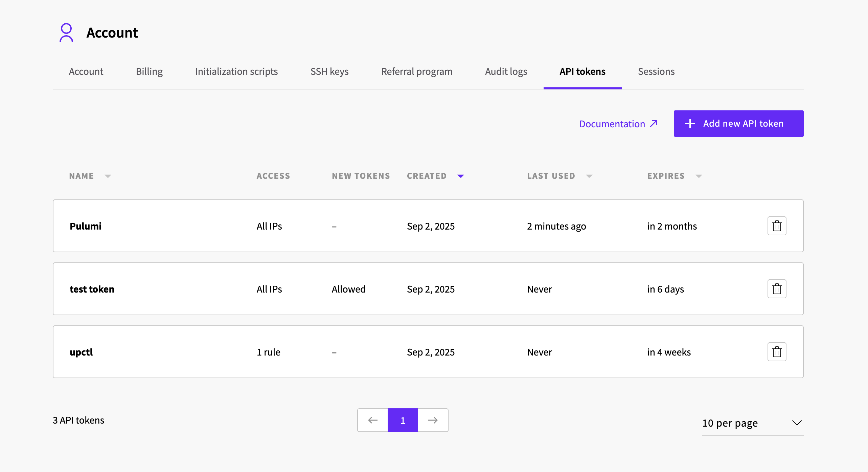Delete the test token
The image size is (868, 472).
777,289
